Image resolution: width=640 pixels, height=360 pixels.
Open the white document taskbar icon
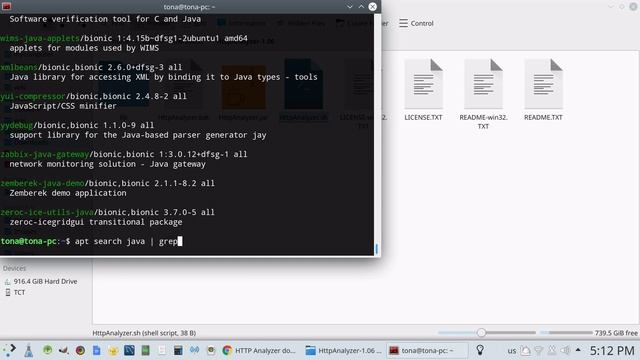coord(162,350)
